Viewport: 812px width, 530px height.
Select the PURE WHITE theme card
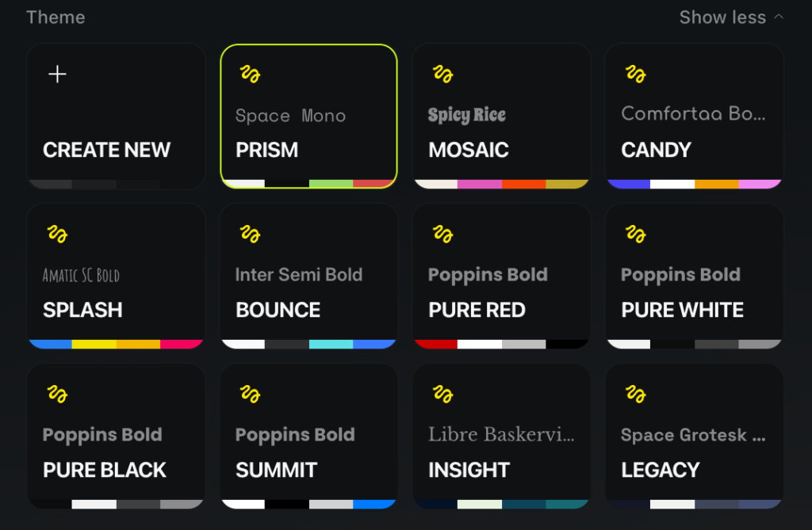[x=694, y=276]
